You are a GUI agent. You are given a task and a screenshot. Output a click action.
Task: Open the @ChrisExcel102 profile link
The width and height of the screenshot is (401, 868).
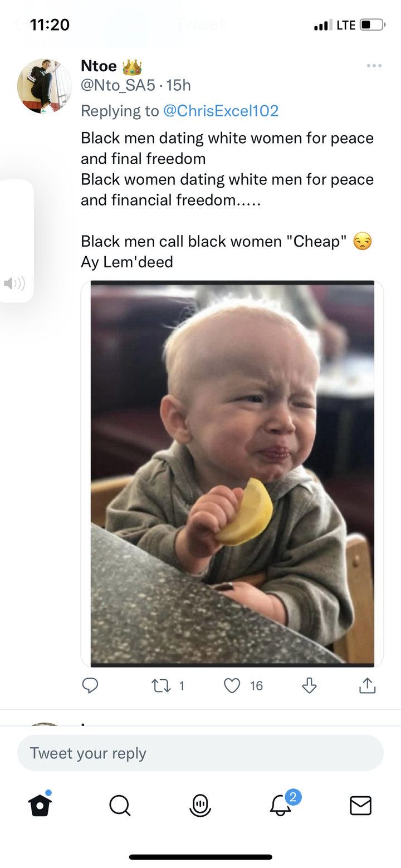click(221, 111)
